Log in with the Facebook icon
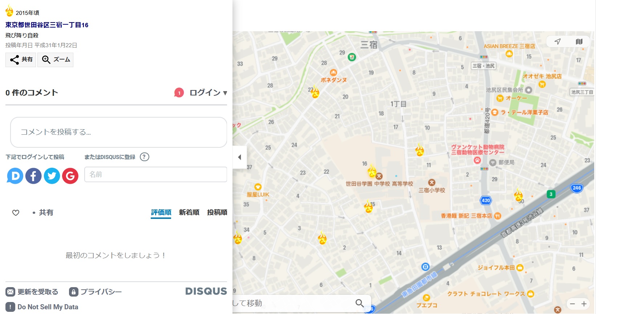Image resolution: width=644 pixels, height=314 pixels. coord(33,176)
